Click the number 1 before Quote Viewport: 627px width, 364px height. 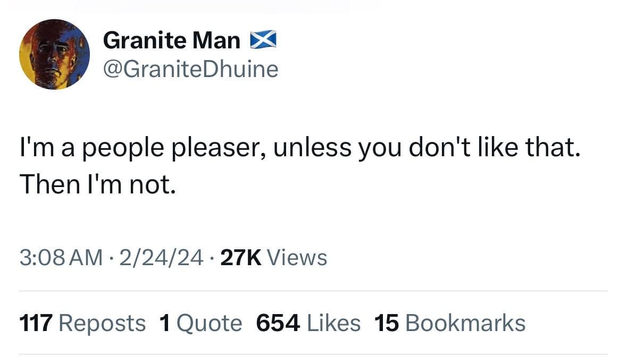(x=164, y=323)
